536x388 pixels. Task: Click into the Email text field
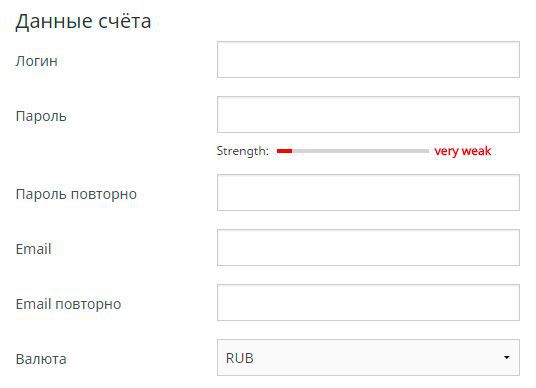click(368, 247)
